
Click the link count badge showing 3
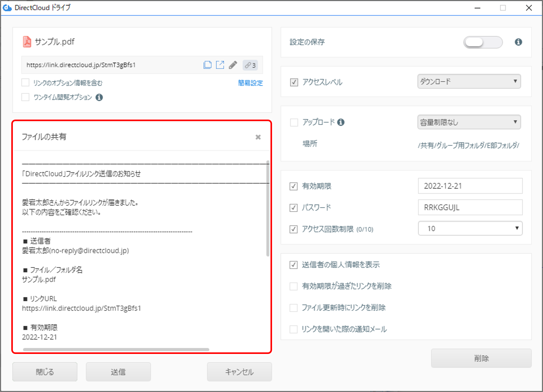tap(250, 65)
